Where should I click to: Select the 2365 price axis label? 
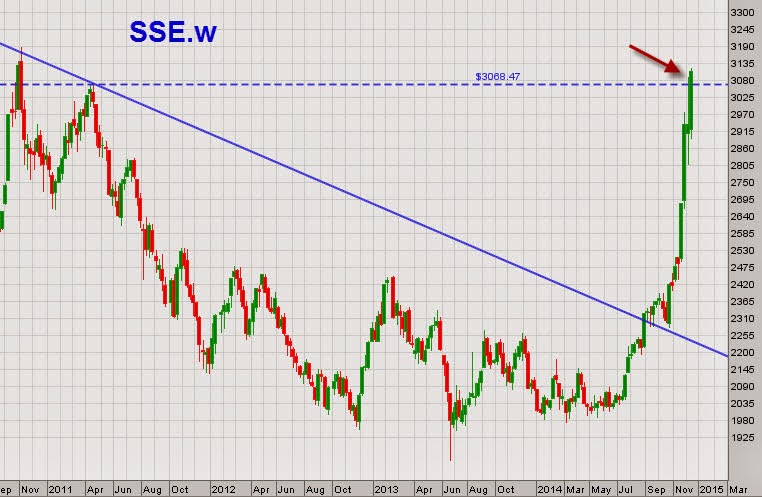coord(743,302)
